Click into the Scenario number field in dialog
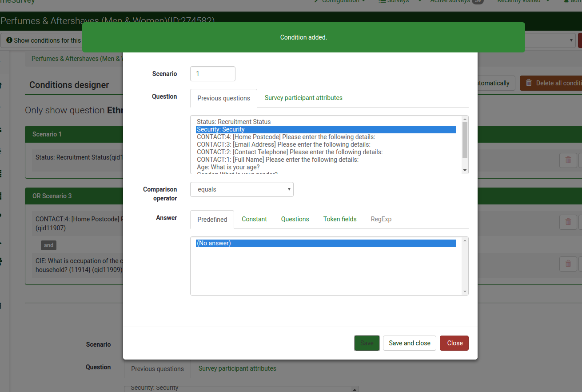Screen dimensions: 582x392 pos(212,74)
